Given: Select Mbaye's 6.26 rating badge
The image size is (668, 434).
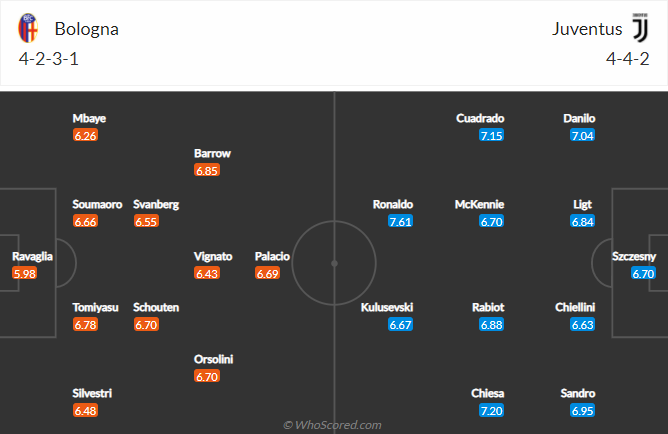Looking at the screenshot, I should pos(85,135).
